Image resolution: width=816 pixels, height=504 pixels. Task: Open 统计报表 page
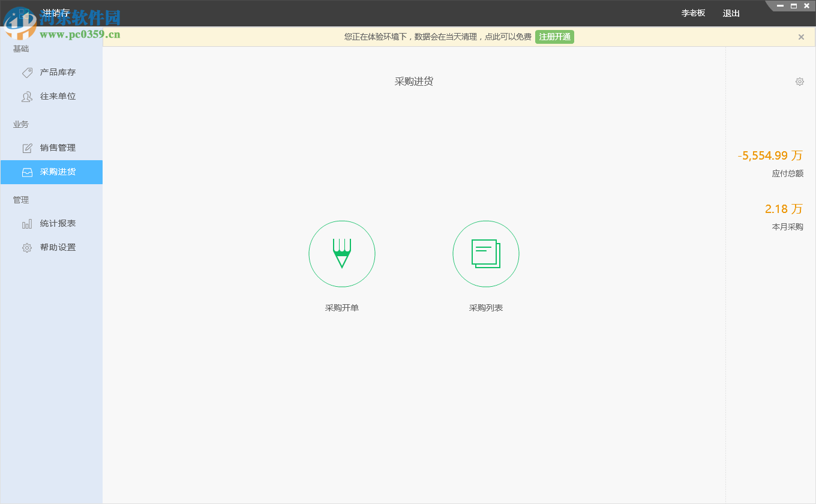click(52, 224)
